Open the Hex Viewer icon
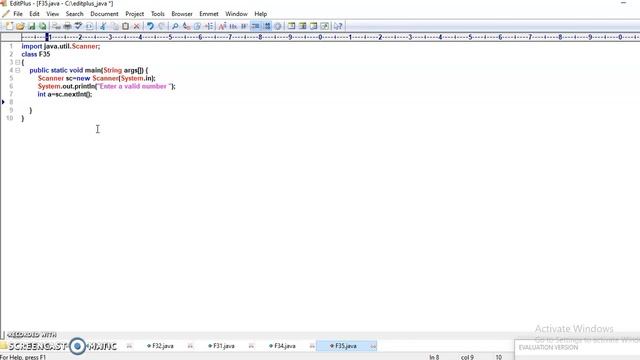640x360 pixels. pos(233,26)
